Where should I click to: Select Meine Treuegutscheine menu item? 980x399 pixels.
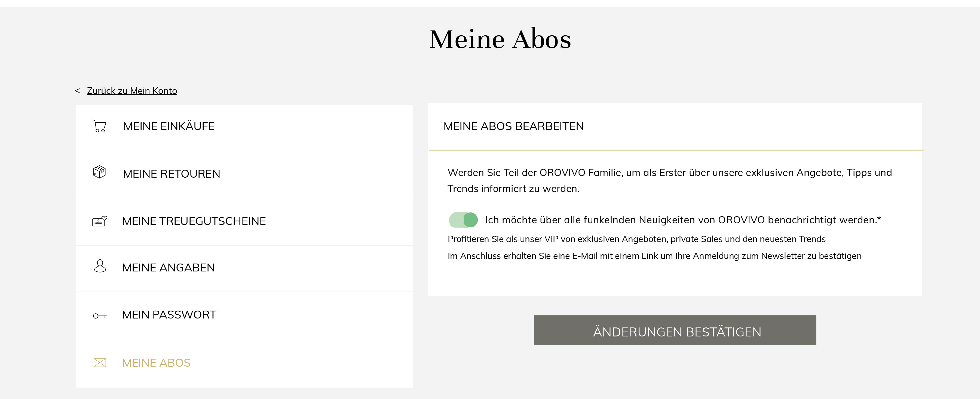point(245,221)
